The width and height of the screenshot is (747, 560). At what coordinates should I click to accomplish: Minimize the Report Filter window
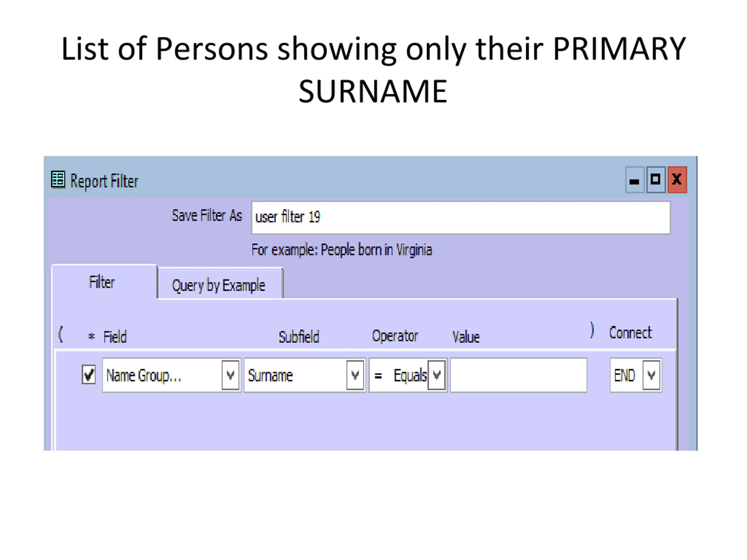[x=635, y=180]
